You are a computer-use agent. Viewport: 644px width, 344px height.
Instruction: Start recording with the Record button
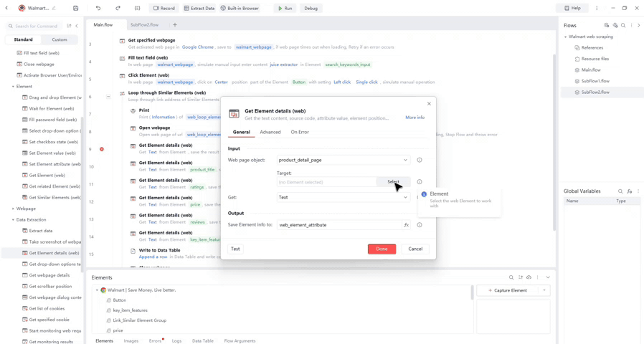[164, 8]
